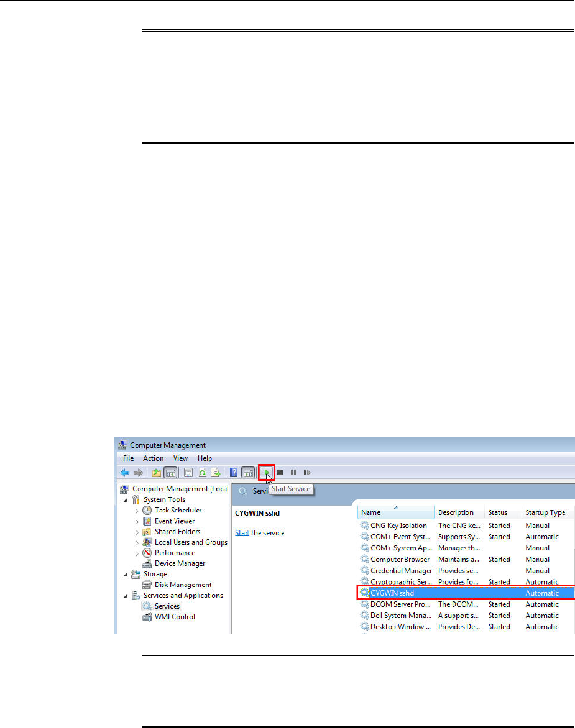575x728 pixels.
Task: Click the 'A support s...' description cell
Action: [458, 616]
